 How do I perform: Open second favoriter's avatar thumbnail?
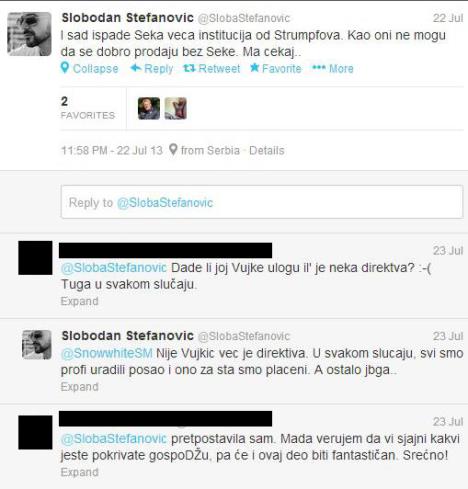(x=176, y=108)
